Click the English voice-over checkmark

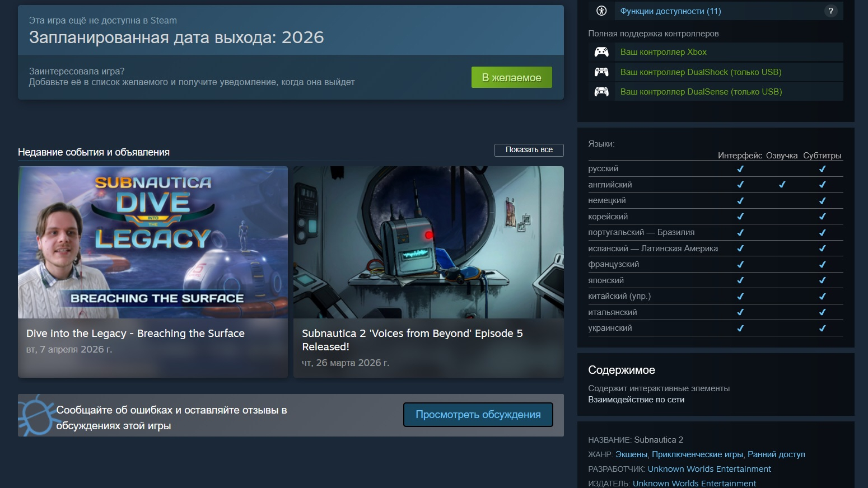[782, 185]
